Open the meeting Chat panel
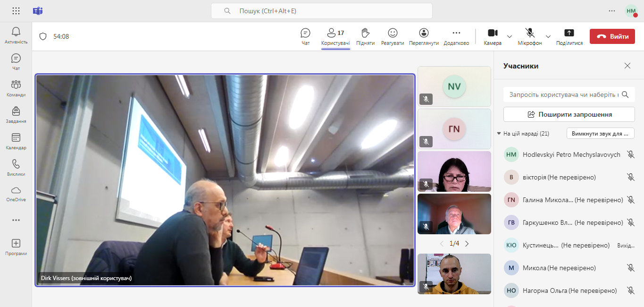 pos(305,36)
